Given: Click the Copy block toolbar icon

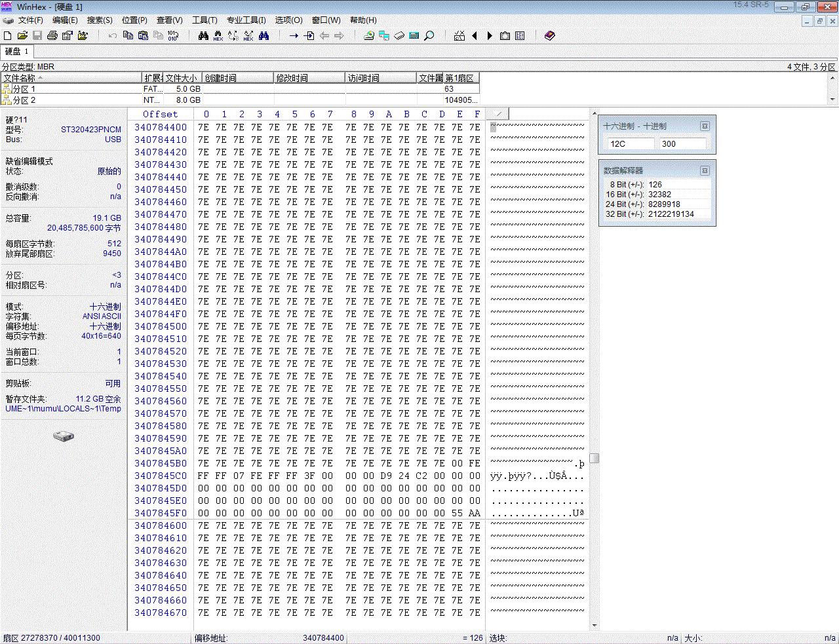Looking at the screenshot, I should pyautogui.click(x=128, y=35).
